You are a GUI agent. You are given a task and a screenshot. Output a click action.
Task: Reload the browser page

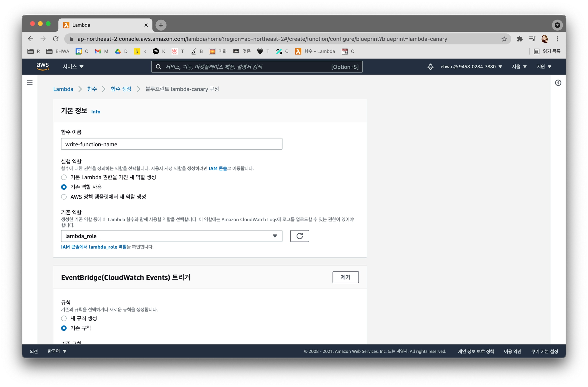click(56, 39)
